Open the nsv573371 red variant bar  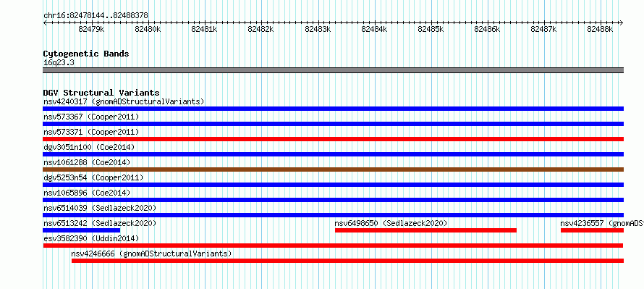point(333,139)
